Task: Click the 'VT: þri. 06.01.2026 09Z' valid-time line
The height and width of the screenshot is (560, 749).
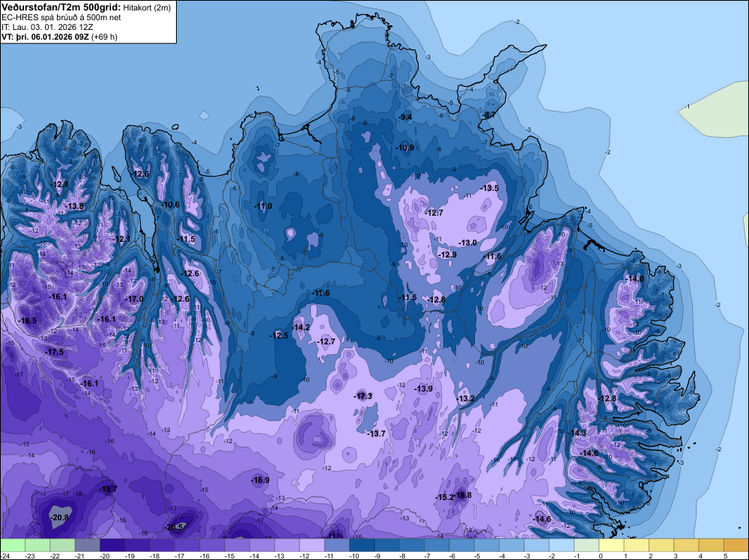Action: pos(46,37)
